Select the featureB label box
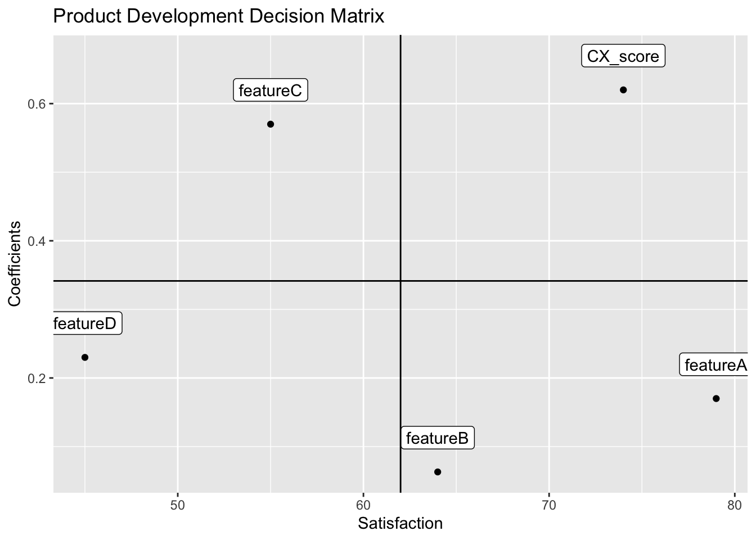756x540 pixels. coord(437,438)
